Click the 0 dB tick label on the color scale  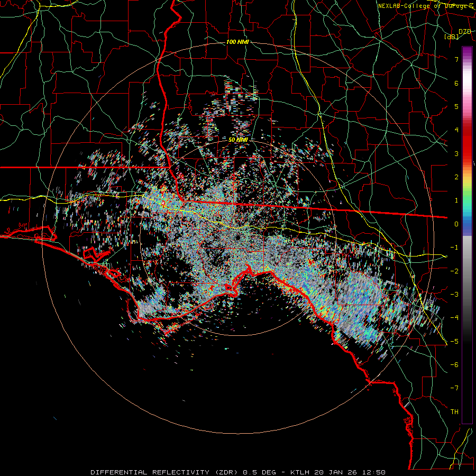tap(456, 224)
